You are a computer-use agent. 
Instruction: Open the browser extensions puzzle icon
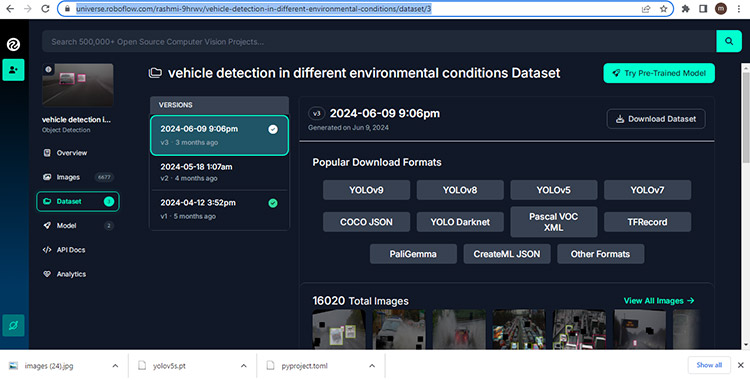[x=685, y=9]
